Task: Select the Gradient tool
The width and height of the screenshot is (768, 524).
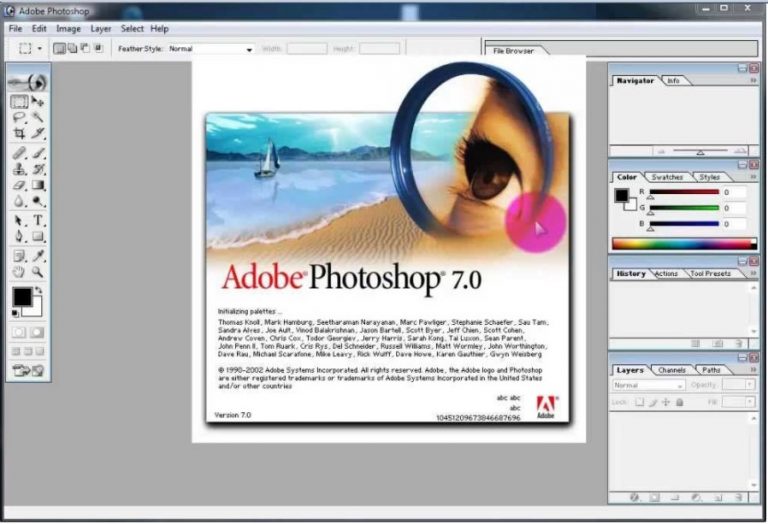Action: click(38, 185)
